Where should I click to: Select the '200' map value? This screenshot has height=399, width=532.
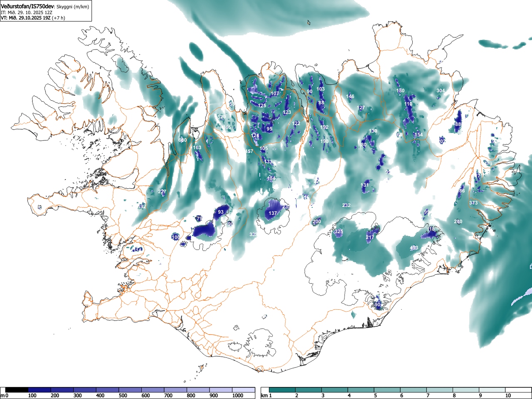click(317, 222)
